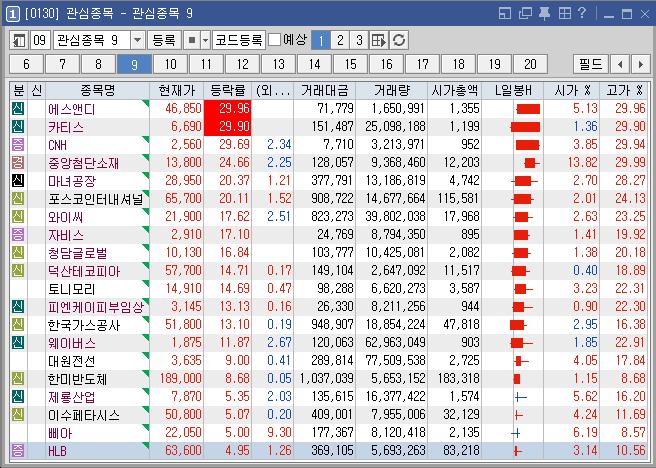Click the daily candle for 한미반도체
656x468 pixels.
click(x=517, y=379)
